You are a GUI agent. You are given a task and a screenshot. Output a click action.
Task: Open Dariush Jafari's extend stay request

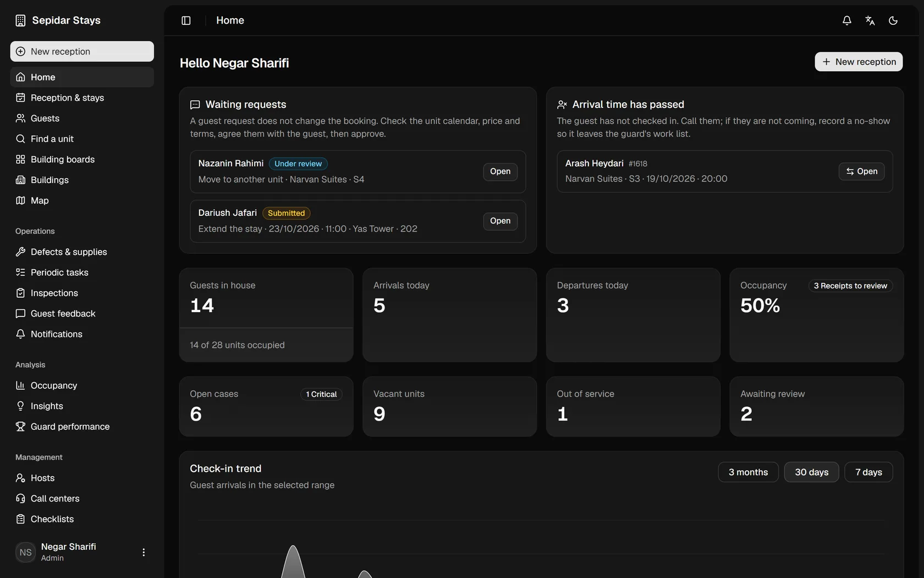500,221
